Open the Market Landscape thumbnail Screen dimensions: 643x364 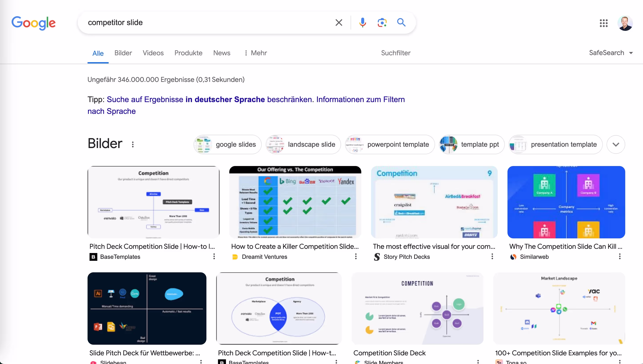pyautogui.click(x=559, y=308)
